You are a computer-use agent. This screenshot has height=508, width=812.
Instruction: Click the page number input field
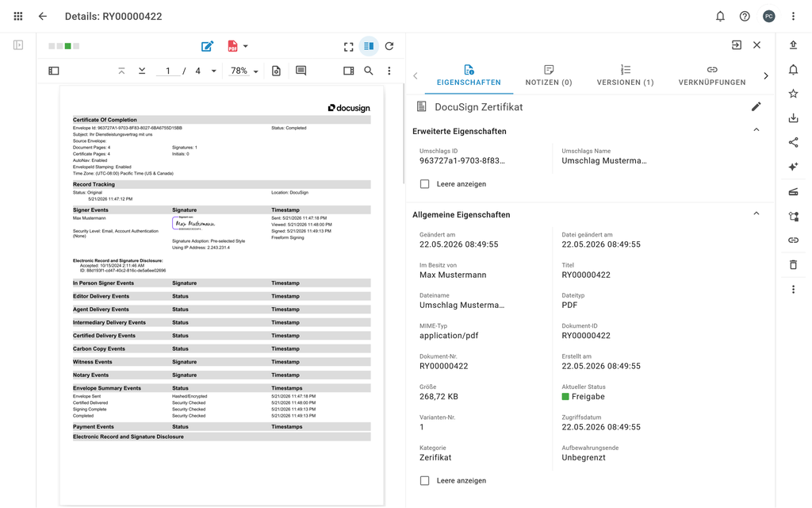tap(168, 71)
